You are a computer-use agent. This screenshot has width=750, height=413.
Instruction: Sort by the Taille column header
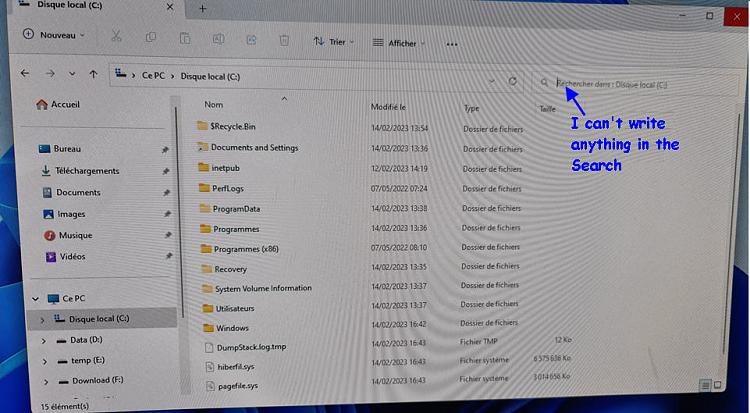pyautogui.click(x=547, y=109)
